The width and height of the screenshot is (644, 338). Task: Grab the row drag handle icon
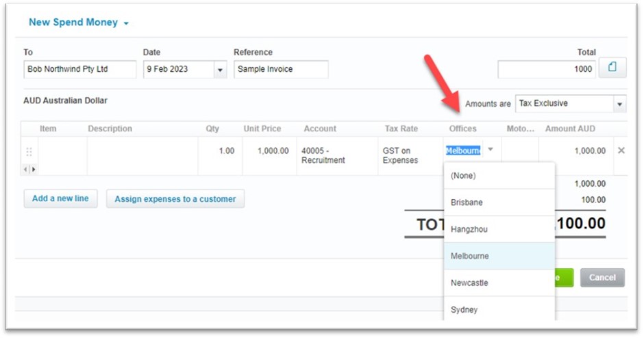click(29, 152)
